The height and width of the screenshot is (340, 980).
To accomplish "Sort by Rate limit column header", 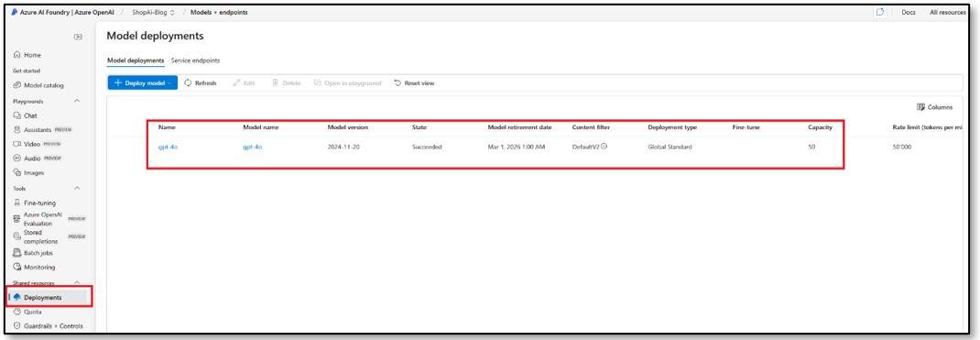I will [x=929, y=126].
